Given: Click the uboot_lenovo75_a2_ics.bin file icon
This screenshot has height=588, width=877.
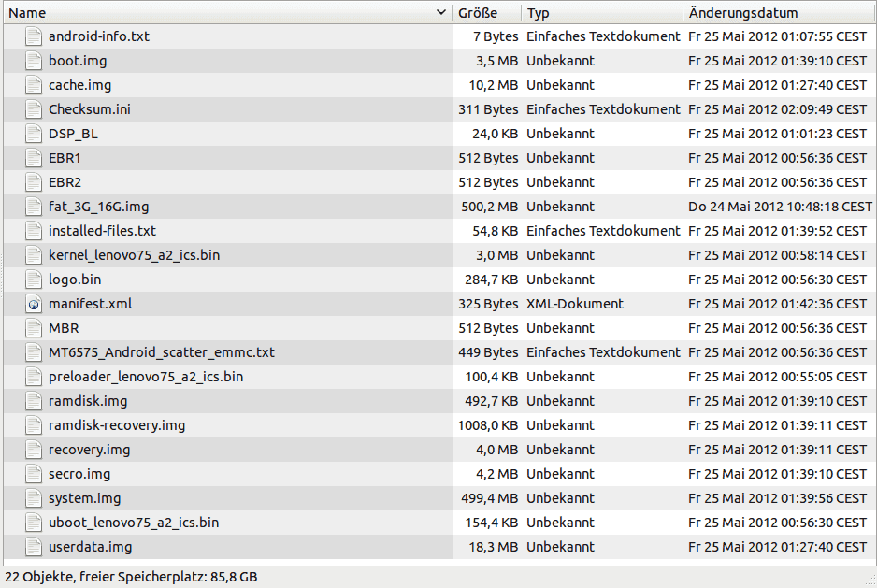Looking at the screenshot, I should 34,523.
